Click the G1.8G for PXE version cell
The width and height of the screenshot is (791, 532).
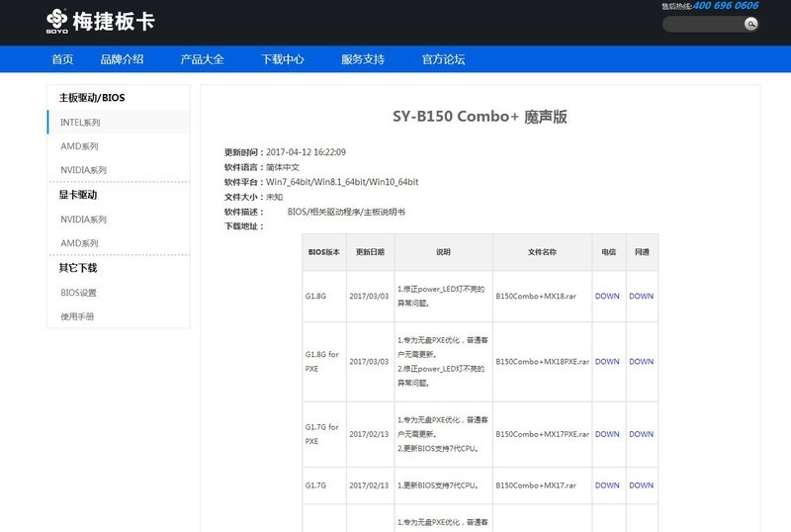click(x=322, y=361)
